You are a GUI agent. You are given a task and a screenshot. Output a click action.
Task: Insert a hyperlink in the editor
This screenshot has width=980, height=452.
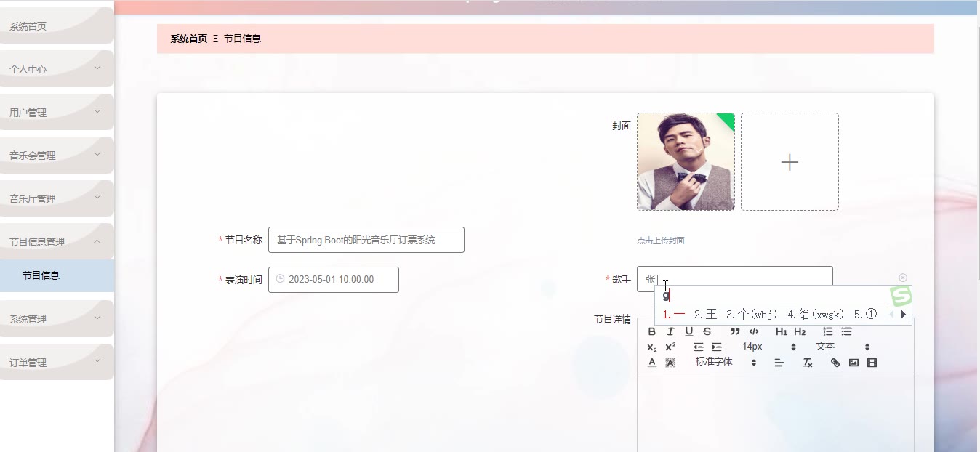835,363
